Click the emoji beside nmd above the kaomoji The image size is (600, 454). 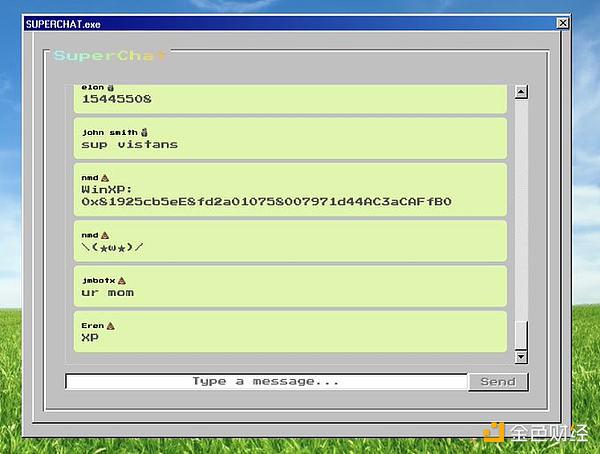point(105,235)
